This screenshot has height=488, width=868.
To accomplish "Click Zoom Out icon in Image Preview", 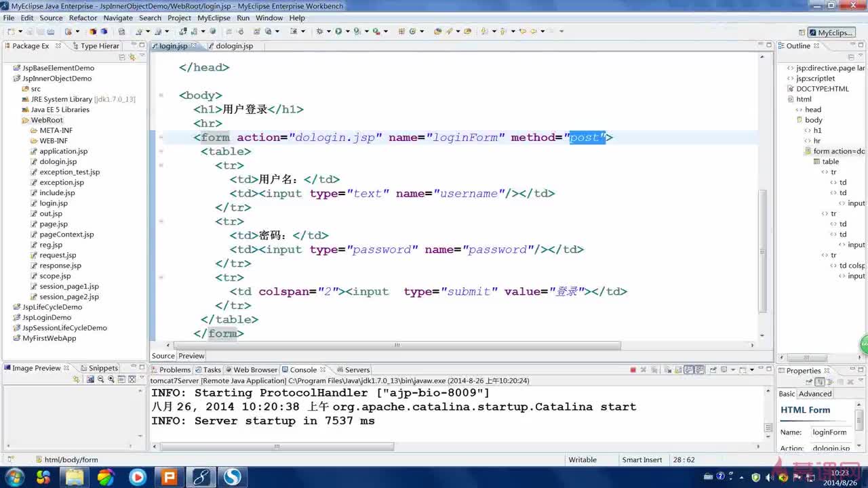I will [100, 380].
